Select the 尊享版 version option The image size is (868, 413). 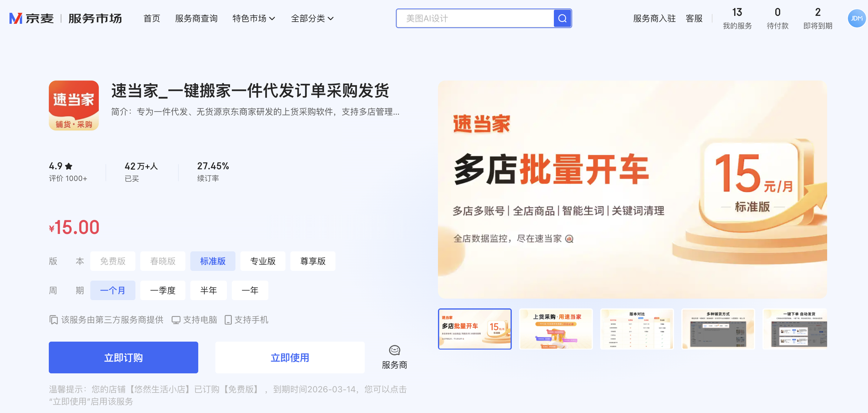point(313,261)
